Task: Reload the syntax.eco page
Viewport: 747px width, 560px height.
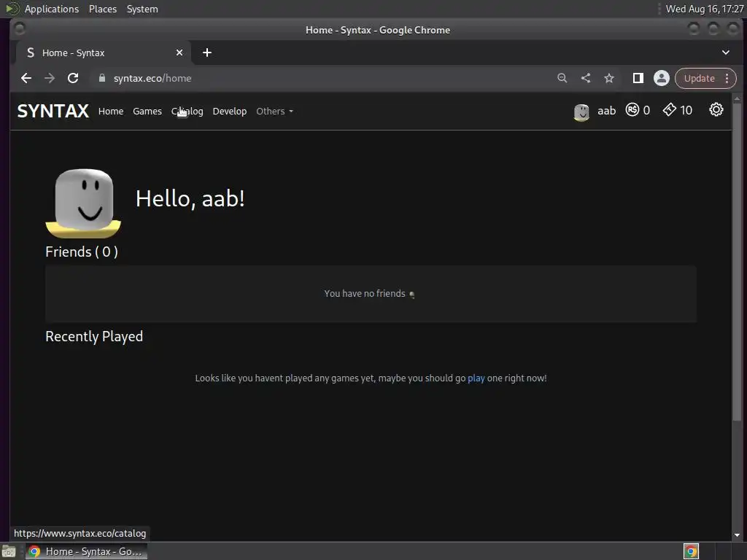Action: pyautogui.click(x=73, y=78)
